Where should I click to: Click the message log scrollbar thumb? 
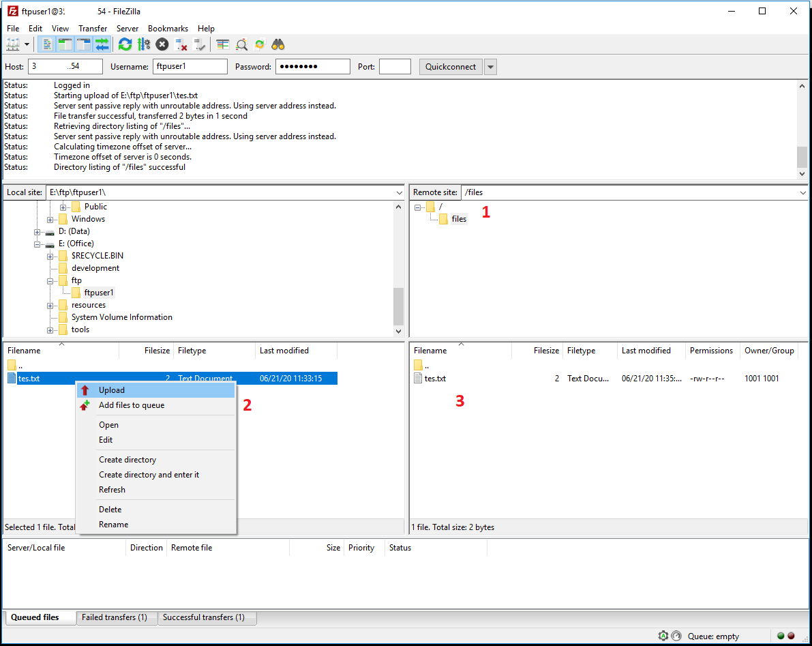pos(802,157)
